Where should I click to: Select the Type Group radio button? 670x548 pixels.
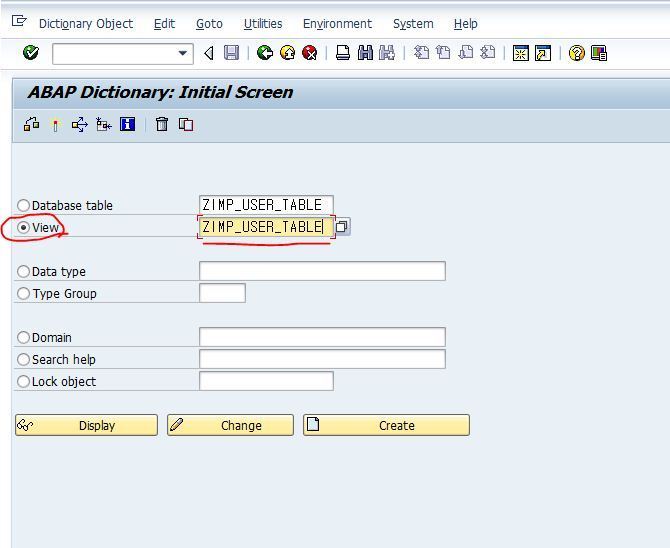23,293
